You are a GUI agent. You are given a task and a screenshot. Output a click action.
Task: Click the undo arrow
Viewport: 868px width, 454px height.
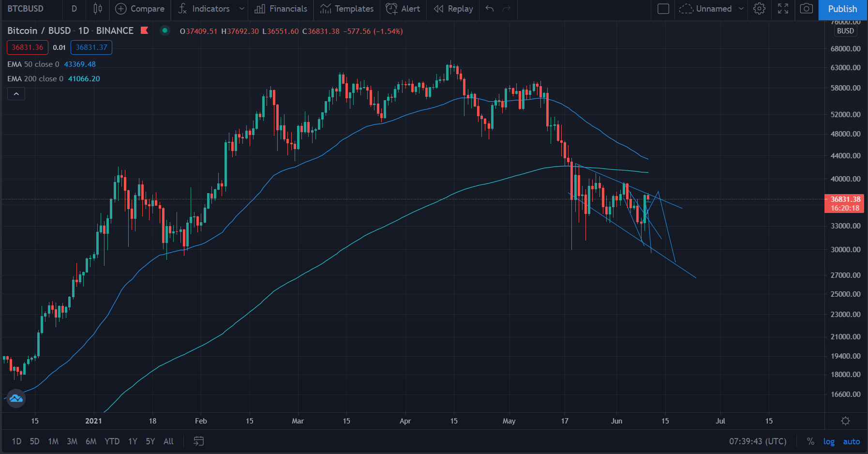pos(490,9)
